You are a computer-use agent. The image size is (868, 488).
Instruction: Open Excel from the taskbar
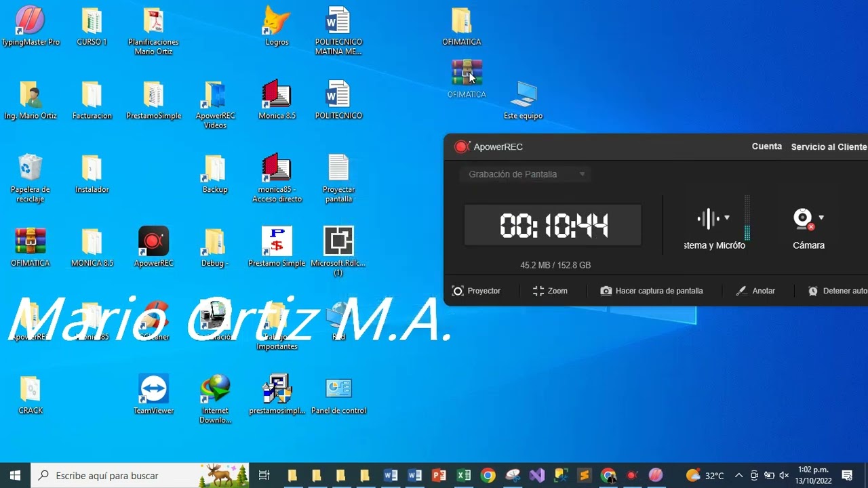click(x=463, y=475)
